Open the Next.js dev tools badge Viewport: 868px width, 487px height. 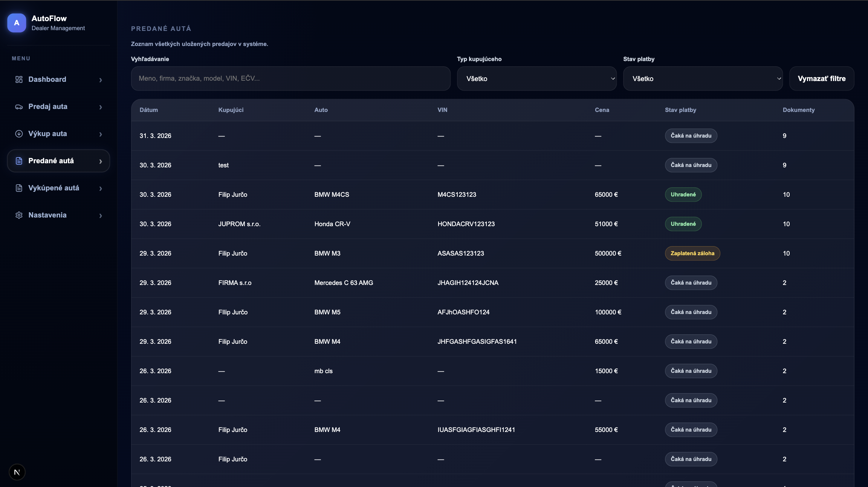[x=17, y=472]
